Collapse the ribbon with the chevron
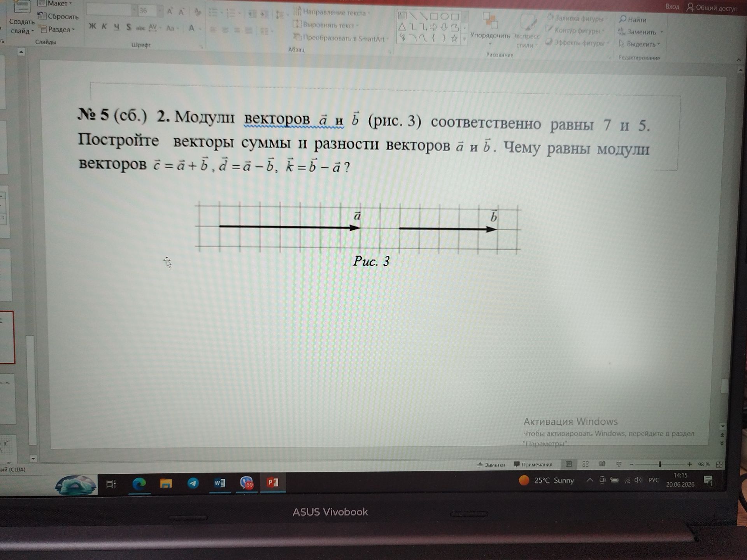Viewport: 747px width, 560px height. coord(738,59)
